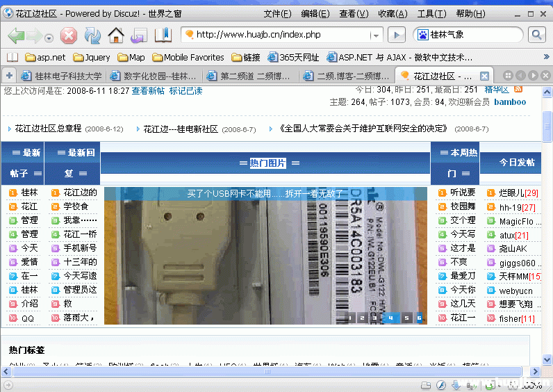This screenshot has height=392, width=553.
Task: Click the browser Back arrow button
Action: (15, 35)
